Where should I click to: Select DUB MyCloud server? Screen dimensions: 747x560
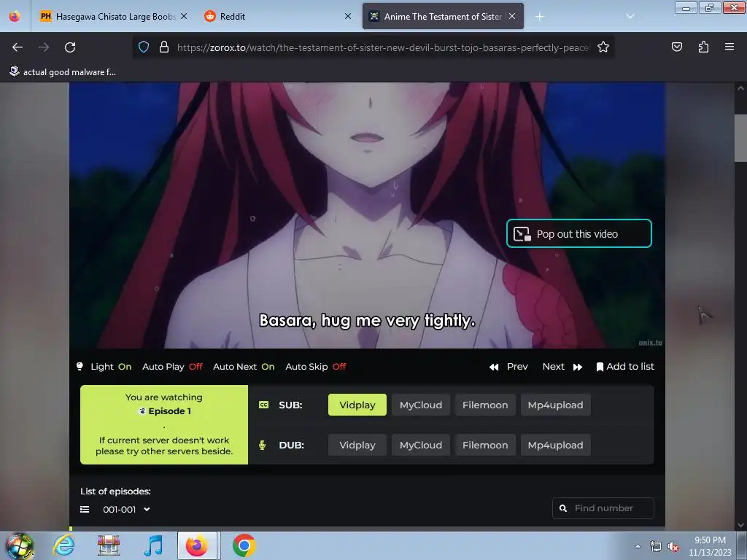tap(421, 446)
